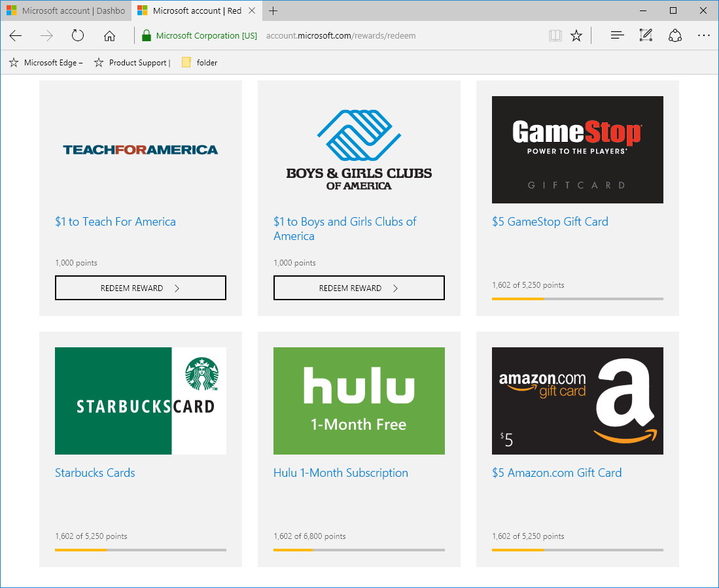
Task: Click the Starbucks '1,602 of 5,250 points' text
Action: coord(91,536)
